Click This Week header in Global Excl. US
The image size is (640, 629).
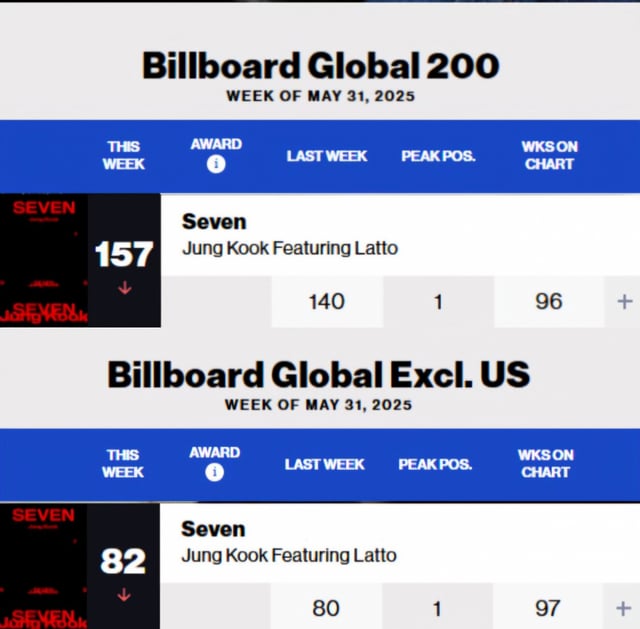tap(123, 464)
